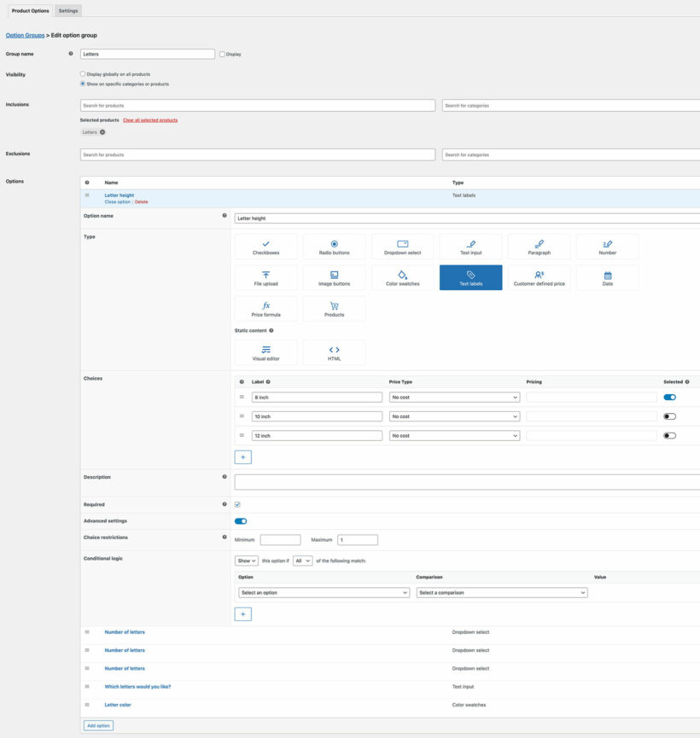
Task: Toggle the 10 inch choice as selected
Action: tap(669, 416)
